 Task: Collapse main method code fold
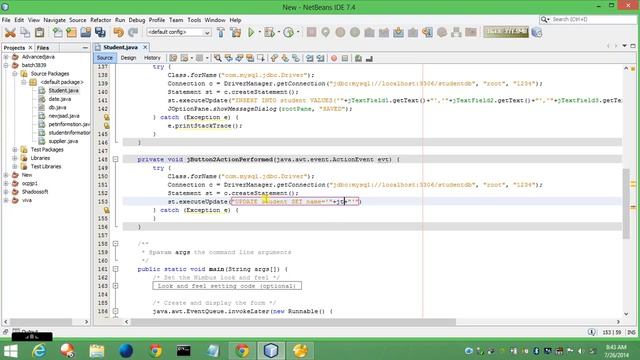tap(116, 269)
